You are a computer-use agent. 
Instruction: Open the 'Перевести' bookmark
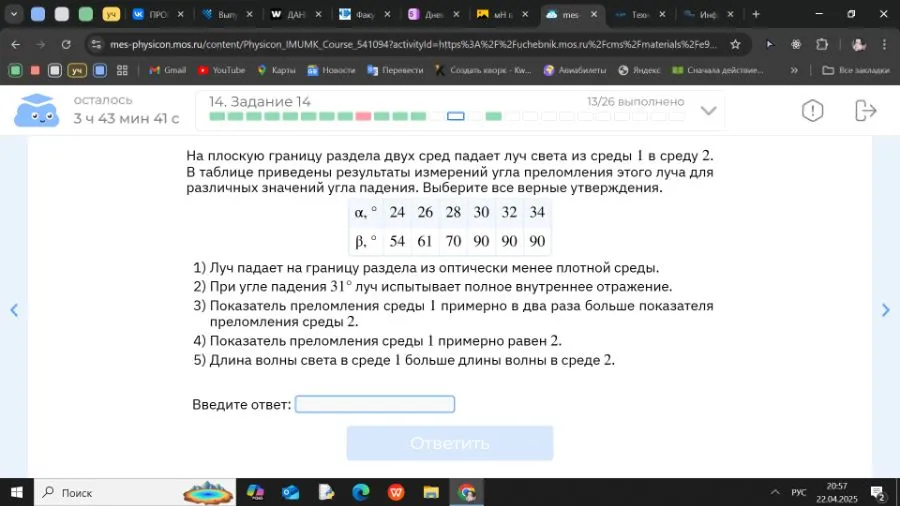point(395,70)
